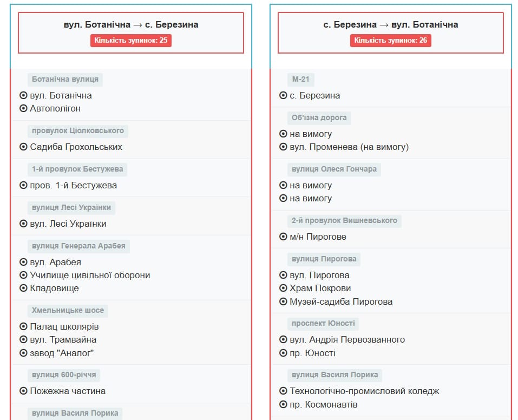Open the «вул. Ботанічна → с. Березина» route header

(x=132, y=24)
